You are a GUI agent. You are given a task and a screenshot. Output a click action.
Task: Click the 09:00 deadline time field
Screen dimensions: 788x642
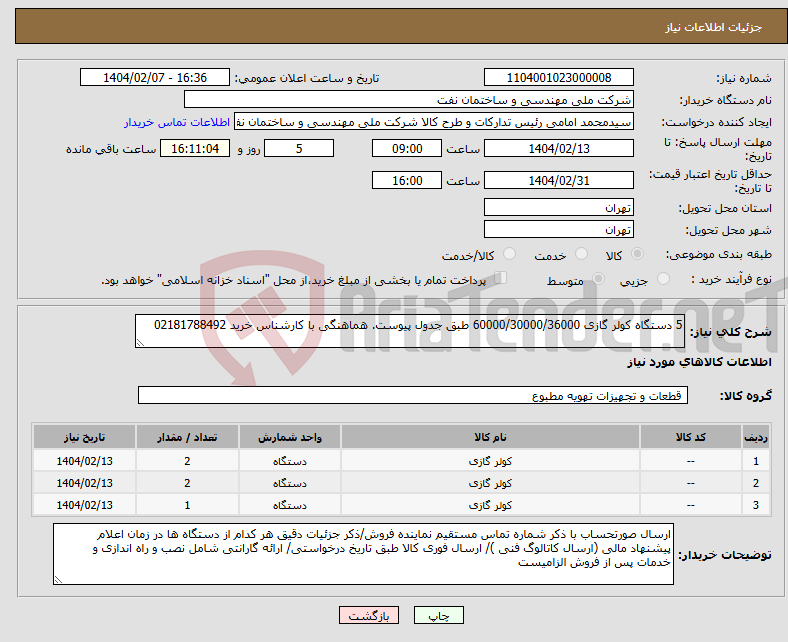(x=407, y=148)
